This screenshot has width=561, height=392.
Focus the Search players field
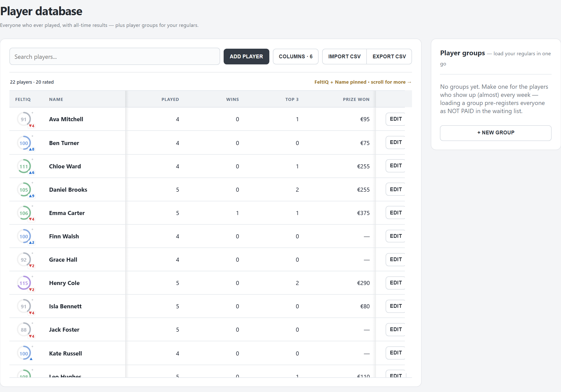pos(115,57)
